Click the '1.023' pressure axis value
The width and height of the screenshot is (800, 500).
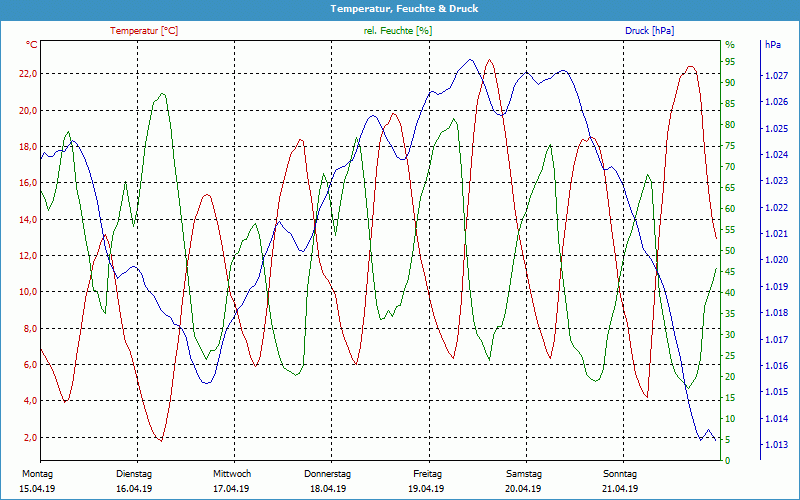pyautogui.click(x=776, y=181)
